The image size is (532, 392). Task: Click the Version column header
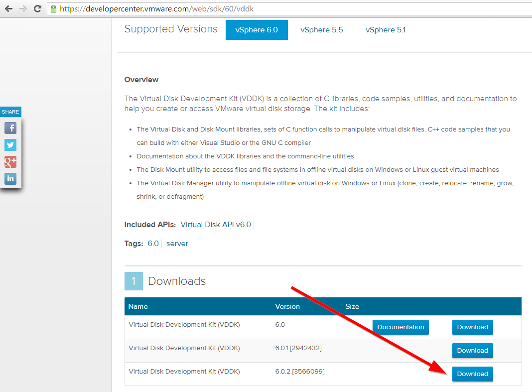click(287, 306)
